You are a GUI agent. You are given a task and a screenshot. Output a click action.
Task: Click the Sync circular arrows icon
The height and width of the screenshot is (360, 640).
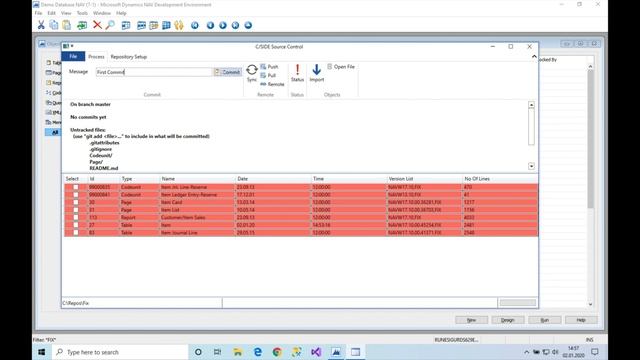click(252, 70)
